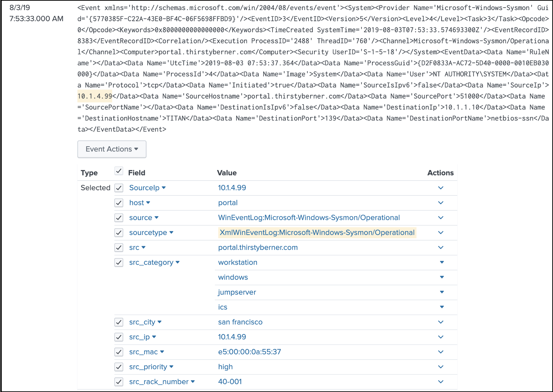Click the Field column header

(137, 173)
